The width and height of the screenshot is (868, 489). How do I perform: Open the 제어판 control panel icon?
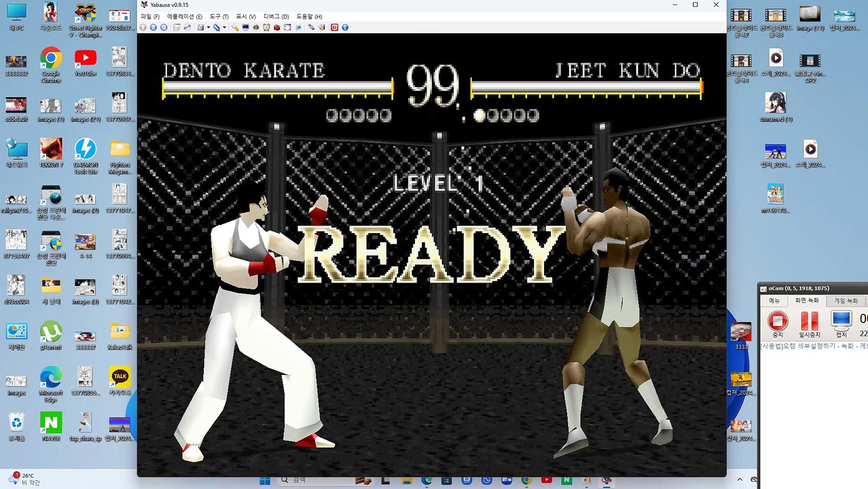pyautogui.click(x=16, y=336)
